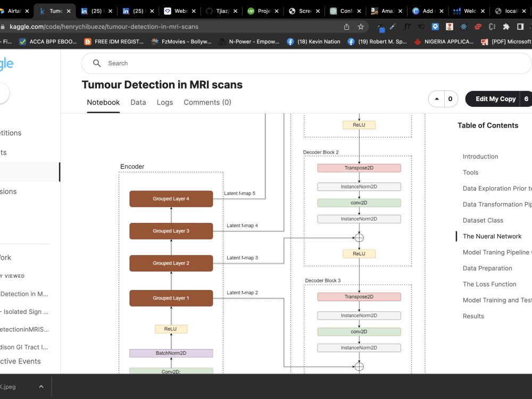Go to Results section in contents
The height and width of the screenshot is (399, 532).
click(473, 316)
